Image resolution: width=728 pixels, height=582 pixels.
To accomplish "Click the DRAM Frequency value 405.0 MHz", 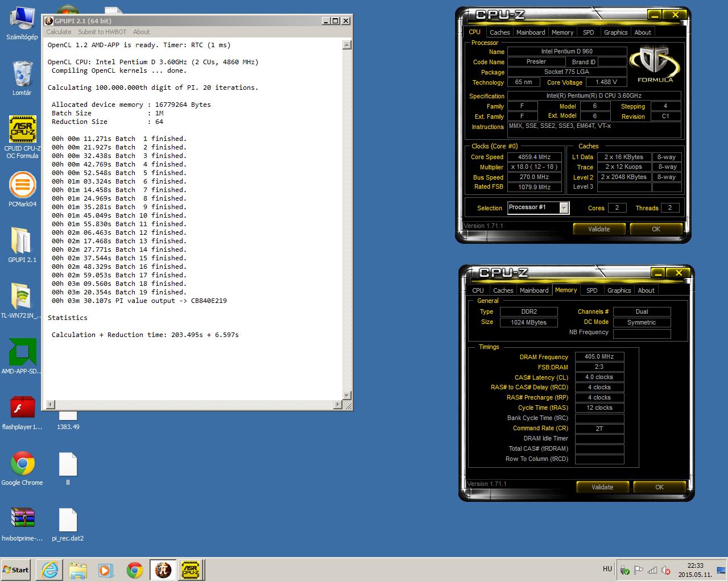I will (599, 357).
